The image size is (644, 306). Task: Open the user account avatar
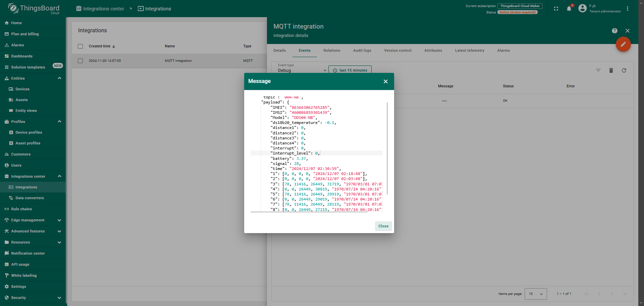tap(583, 8)
